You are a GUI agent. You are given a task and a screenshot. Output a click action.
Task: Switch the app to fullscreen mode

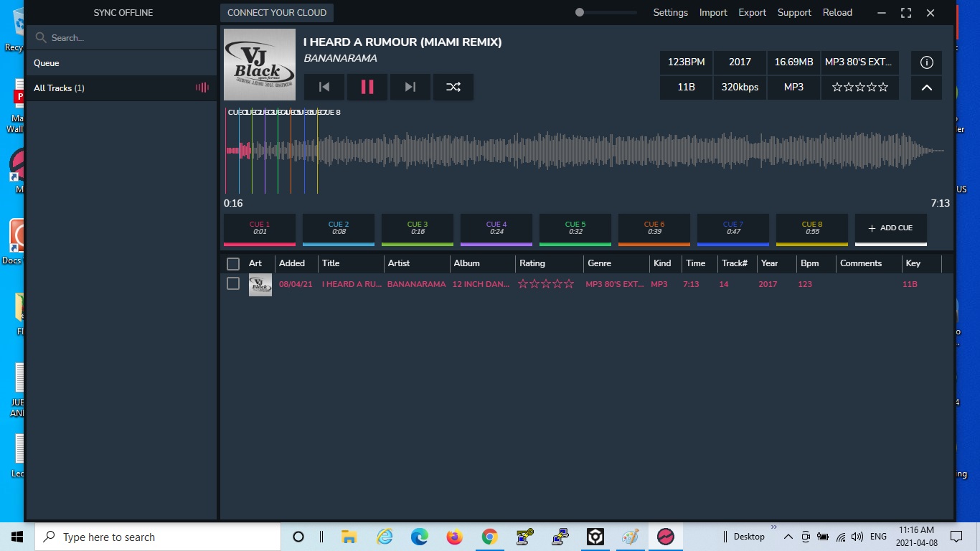click(905, 13)
